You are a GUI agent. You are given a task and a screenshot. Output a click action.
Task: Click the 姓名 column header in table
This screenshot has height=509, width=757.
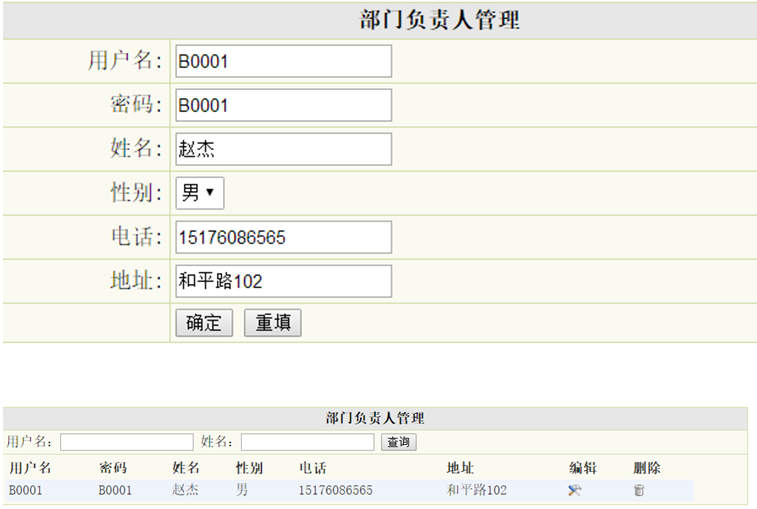click(186, 467)
